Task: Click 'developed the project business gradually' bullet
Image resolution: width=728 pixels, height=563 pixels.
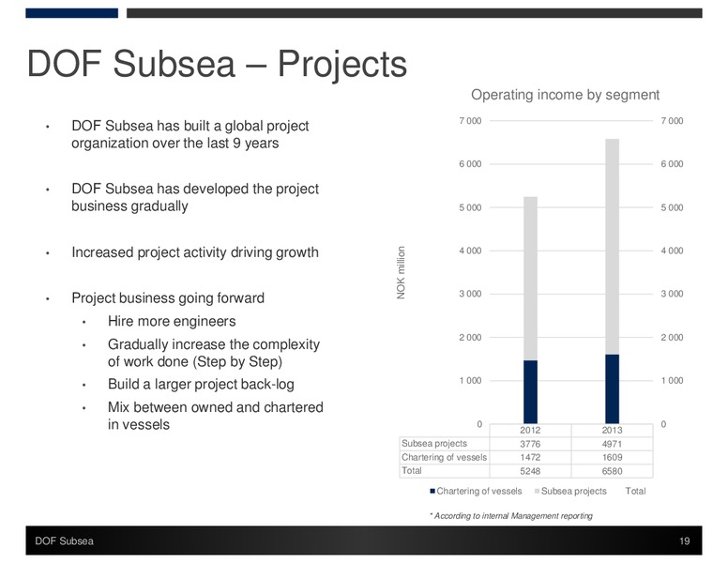Action: point(195,197)
